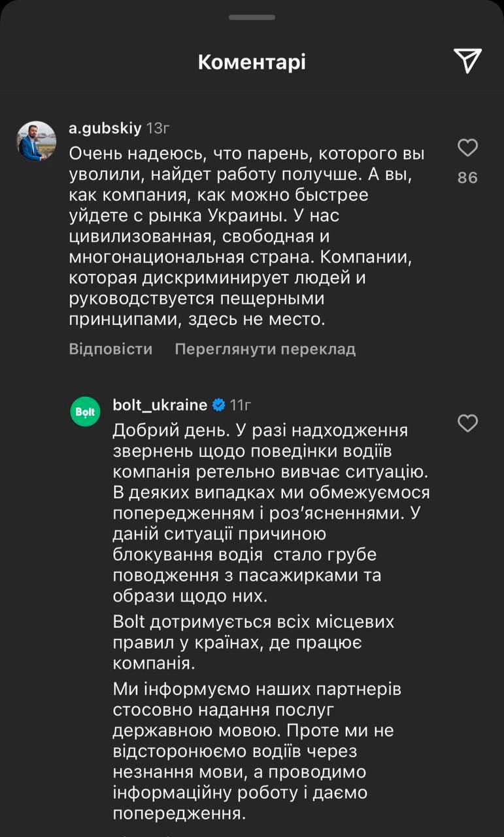The image size is (504, 837).
Task: Click the blue verified badge beside bolt_ukraine
Action: 218,404
